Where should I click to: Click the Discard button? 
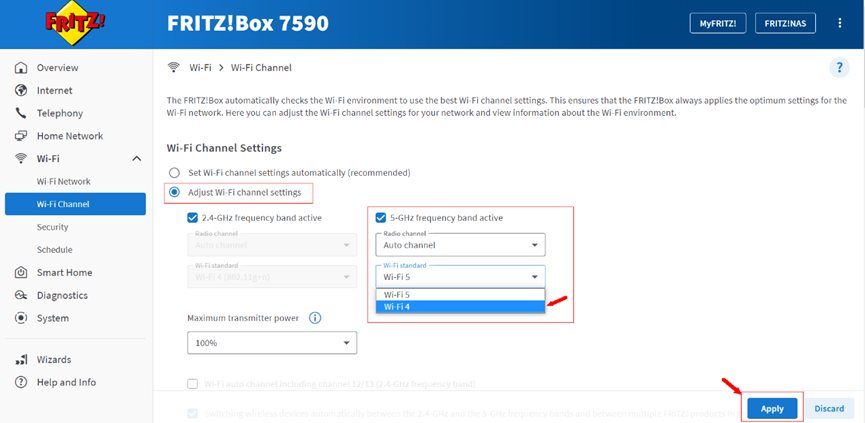pyautogui.click(x=829, y=409)
